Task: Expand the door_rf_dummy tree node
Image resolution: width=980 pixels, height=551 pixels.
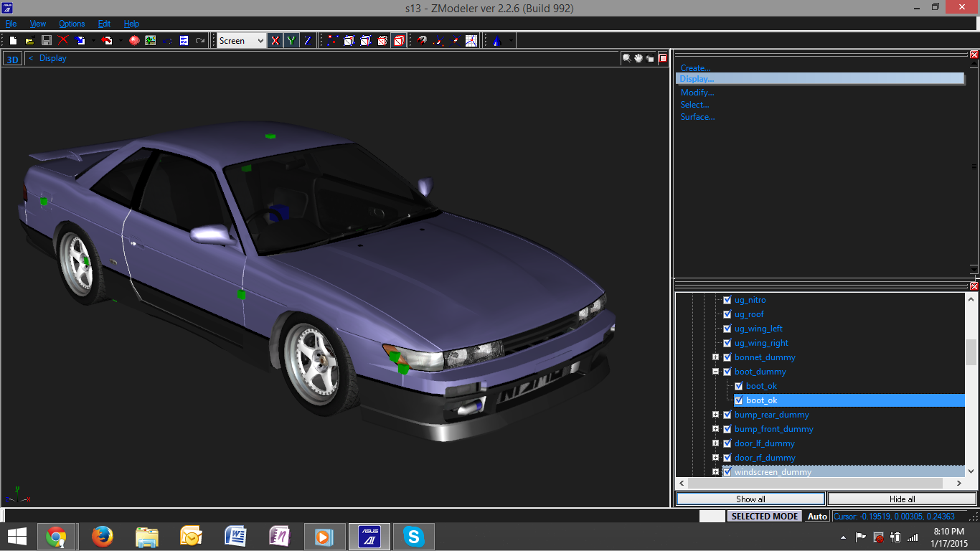Action: click(x=715, y=458)
